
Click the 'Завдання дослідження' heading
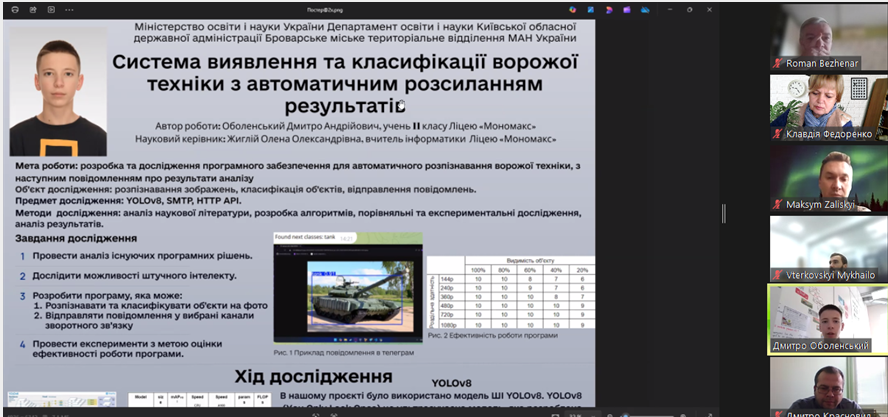[76, 239]
